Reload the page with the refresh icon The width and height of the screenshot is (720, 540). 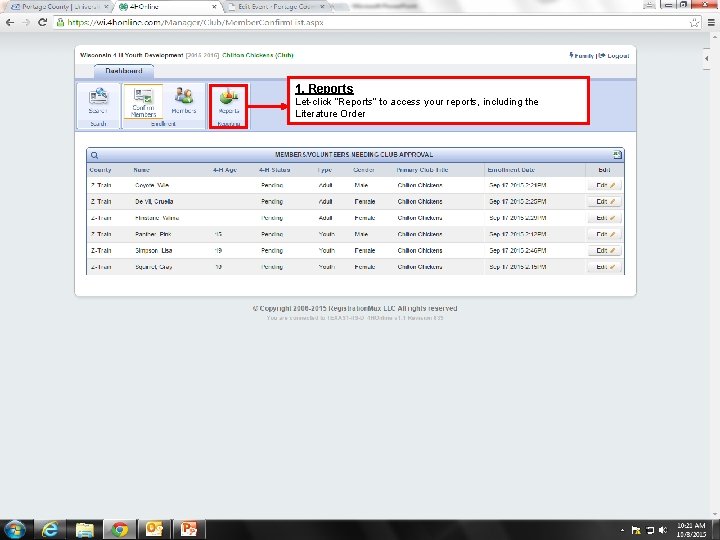[x=42, y=22]
